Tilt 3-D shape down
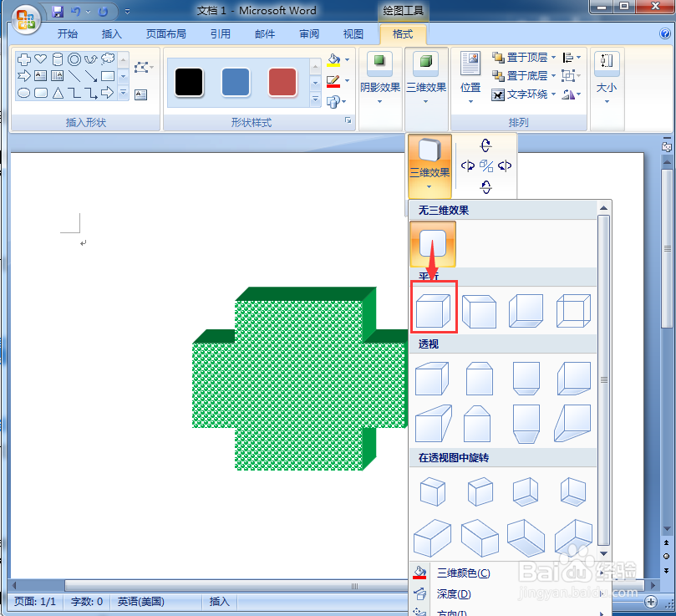 485,186
